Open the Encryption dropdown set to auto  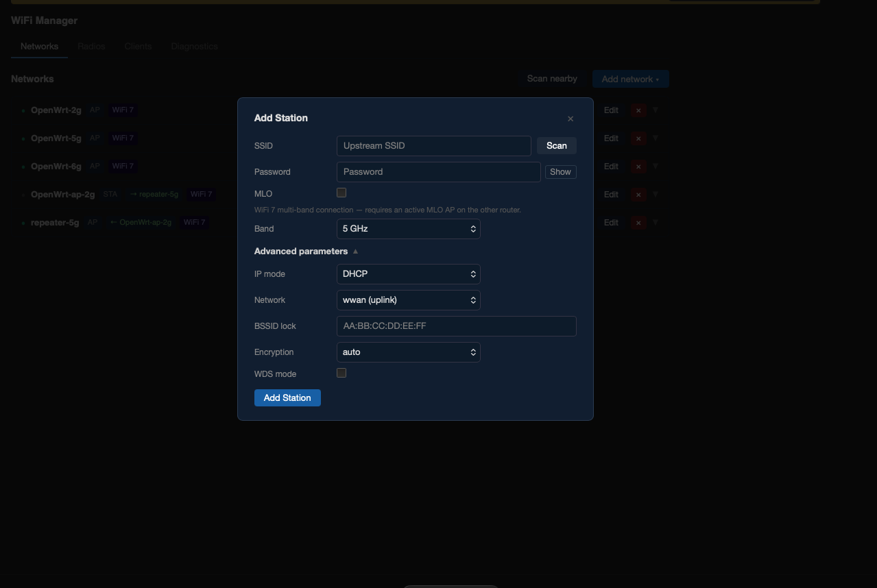[409, 352]
